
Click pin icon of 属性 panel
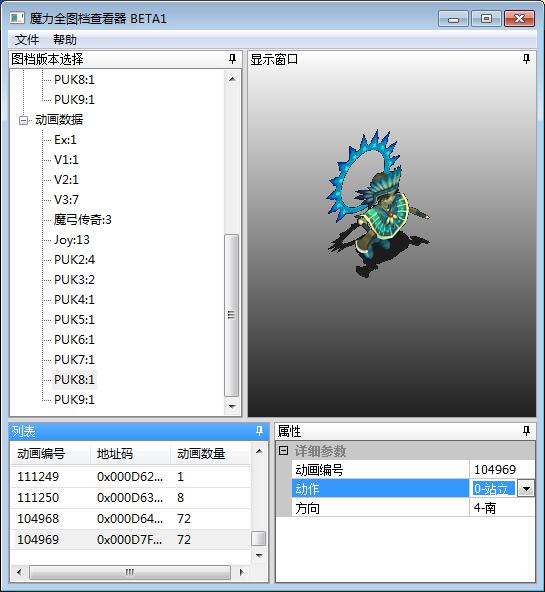click(526, 431)
